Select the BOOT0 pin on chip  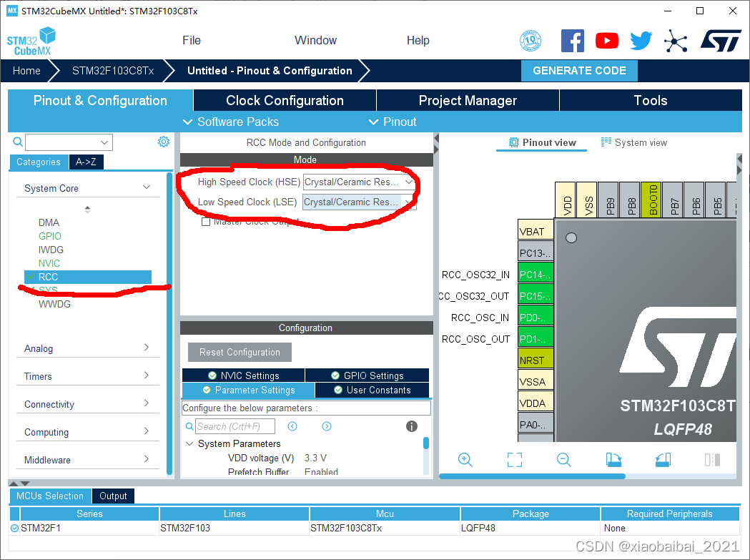(x=651, y=200)
